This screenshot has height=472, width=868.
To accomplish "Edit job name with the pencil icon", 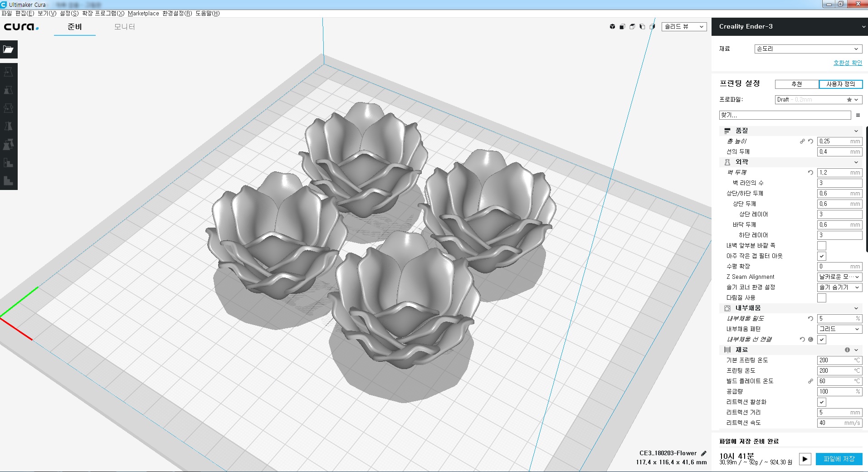I will coord(703,453).
